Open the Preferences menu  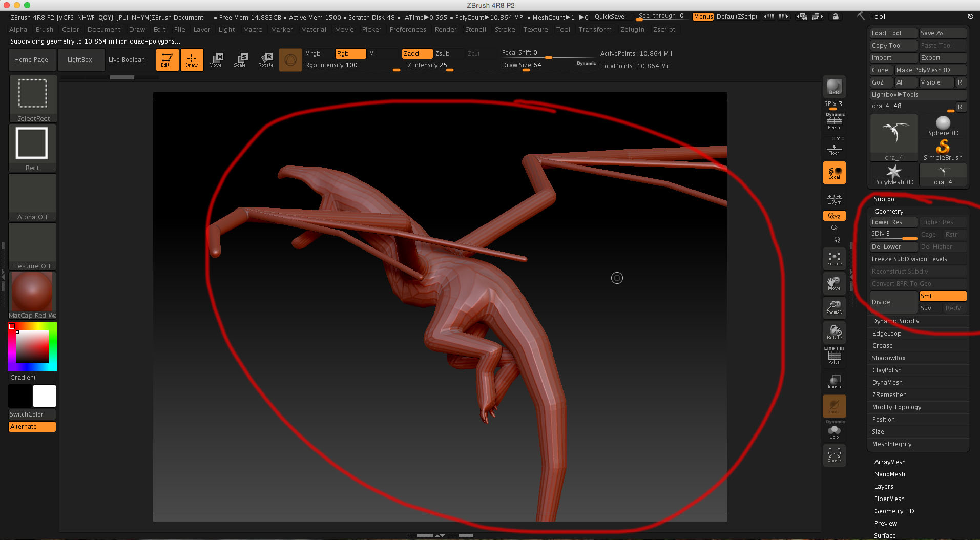point(408,30)
